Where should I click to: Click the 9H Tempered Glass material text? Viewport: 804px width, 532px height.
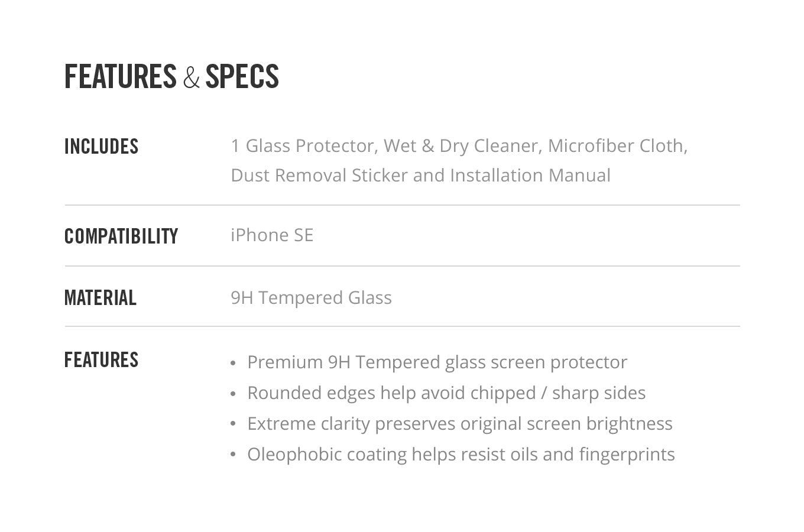pos(311,298)
